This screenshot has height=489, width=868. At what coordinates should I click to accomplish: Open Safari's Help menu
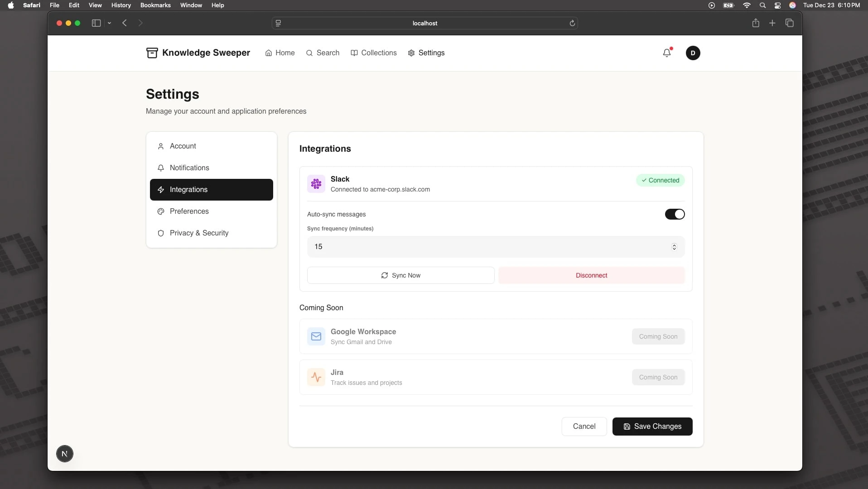218,5
